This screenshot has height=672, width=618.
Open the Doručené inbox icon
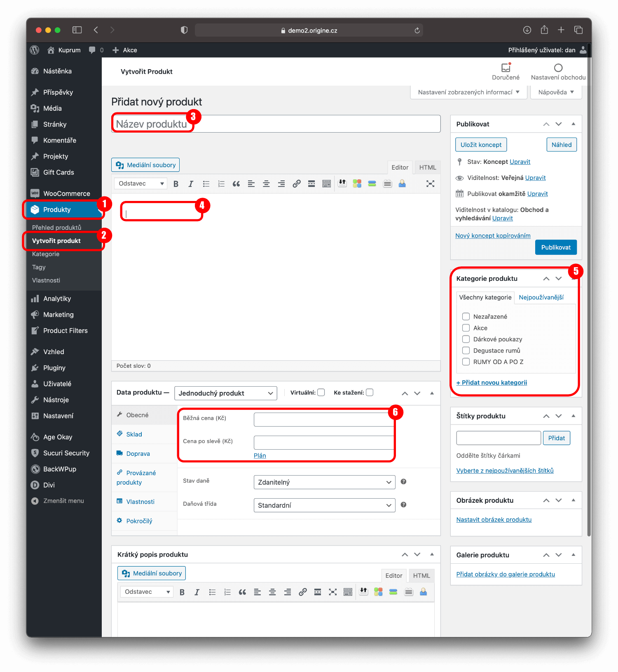(506, 68)
